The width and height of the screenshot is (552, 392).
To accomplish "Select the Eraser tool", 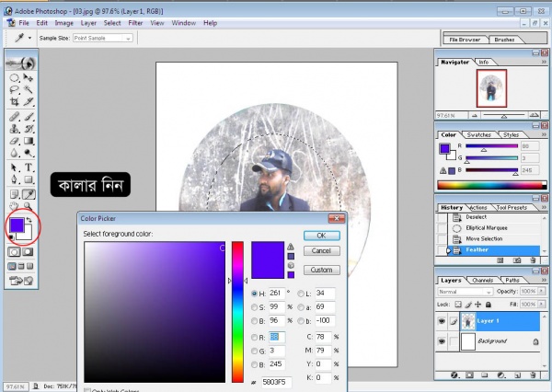I will [x=14, y=141].
